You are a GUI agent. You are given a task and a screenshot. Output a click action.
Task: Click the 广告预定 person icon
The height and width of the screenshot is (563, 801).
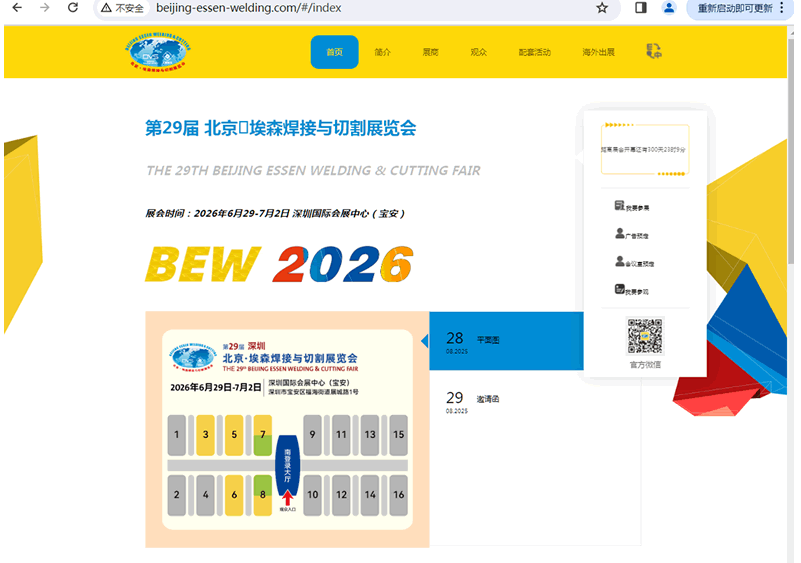coord(619,234)
